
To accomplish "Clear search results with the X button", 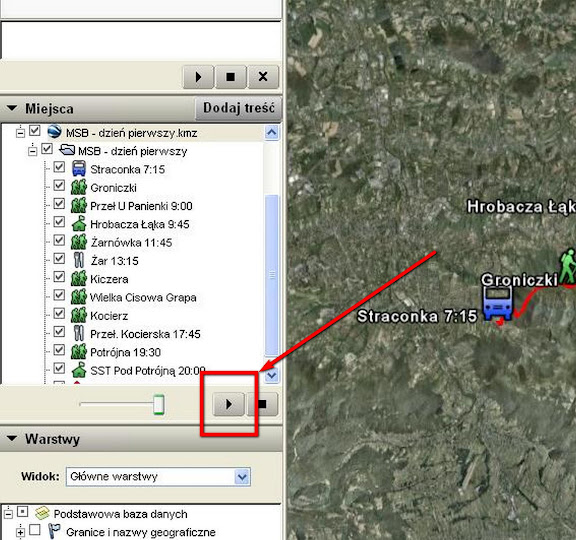I will tap(263, 77).
